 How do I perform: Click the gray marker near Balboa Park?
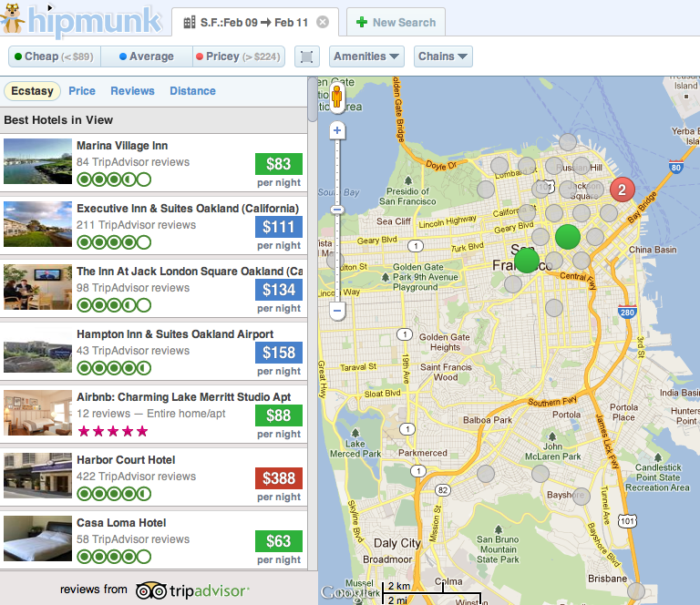[485, 474]
